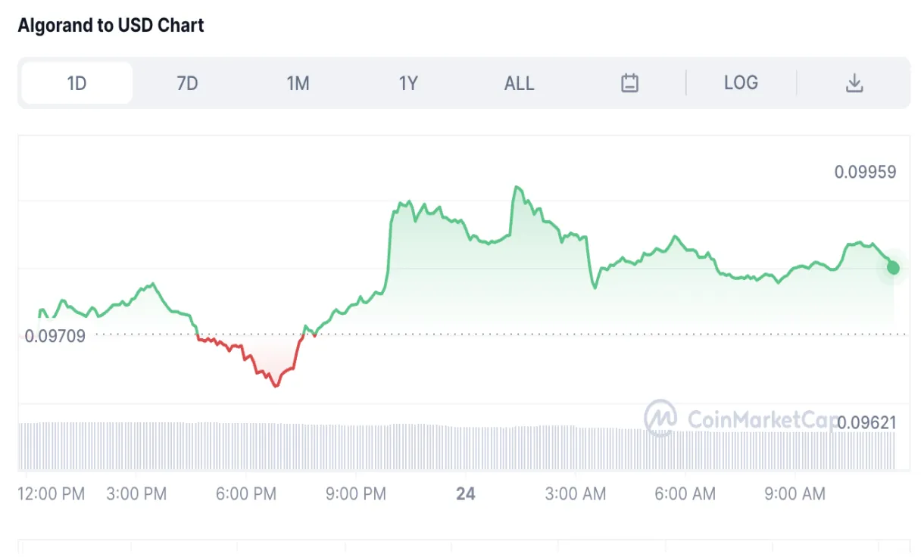
Task: Open the custom date range calendar picker
Action: tap(630, 82)
